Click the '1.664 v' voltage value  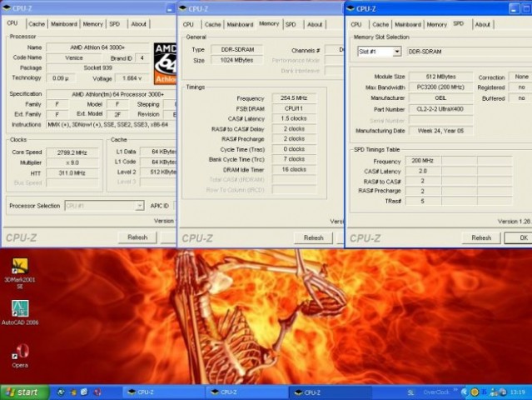click(132, 78)
